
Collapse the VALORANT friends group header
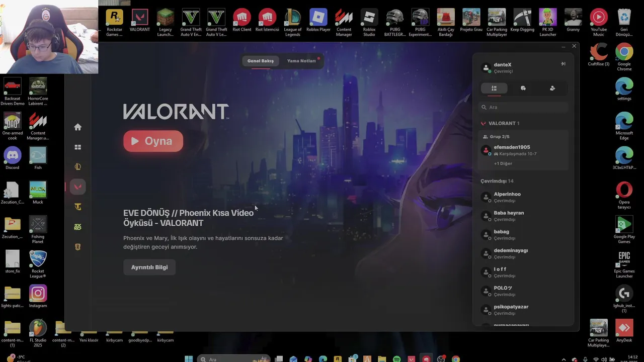(500, 123)
